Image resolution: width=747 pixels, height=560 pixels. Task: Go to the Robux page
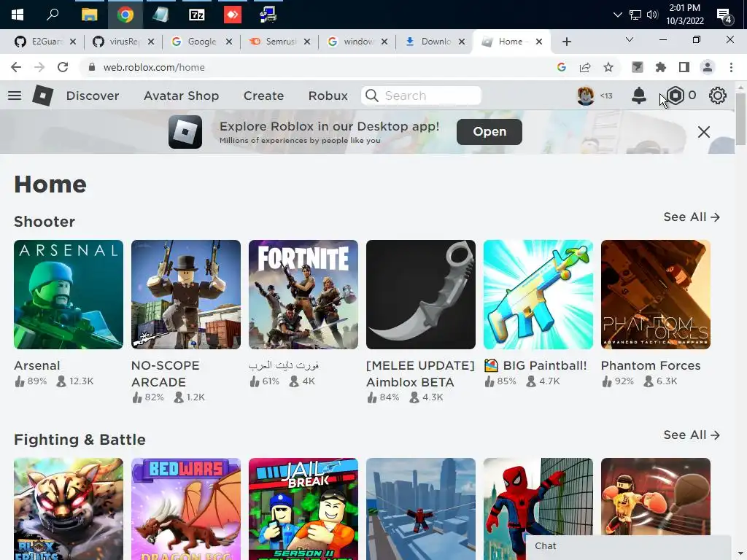click(328, 96)
